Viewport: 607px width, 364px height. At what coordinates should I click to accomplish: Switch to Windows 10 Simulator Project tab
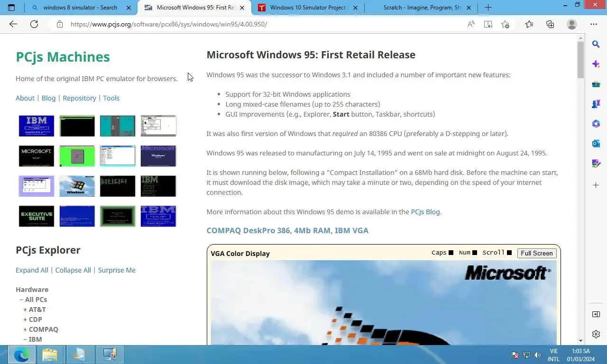coord(308,8)
